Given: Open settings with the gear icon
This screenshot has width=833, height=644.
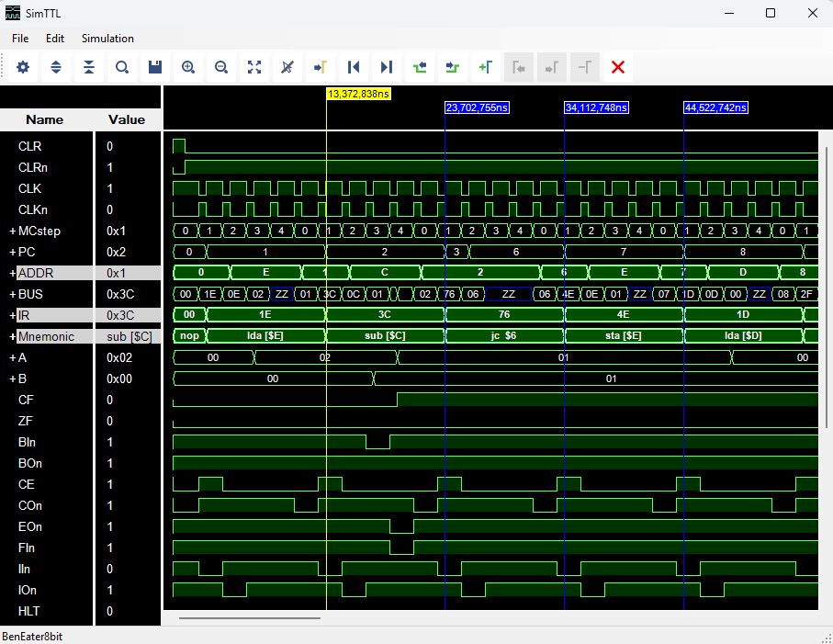Looking at the screenshot, I should click(23, 67).
